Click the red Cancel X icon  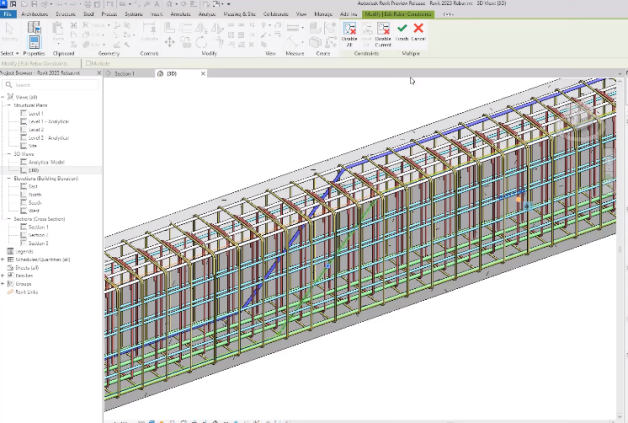[419, 30]
